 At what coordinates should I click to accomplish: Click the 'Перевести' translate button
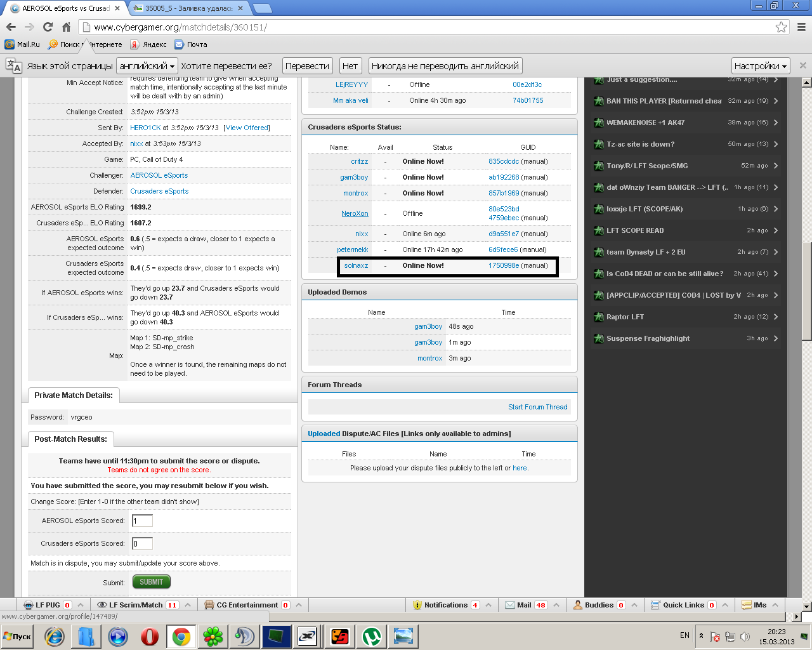[307, 65]
